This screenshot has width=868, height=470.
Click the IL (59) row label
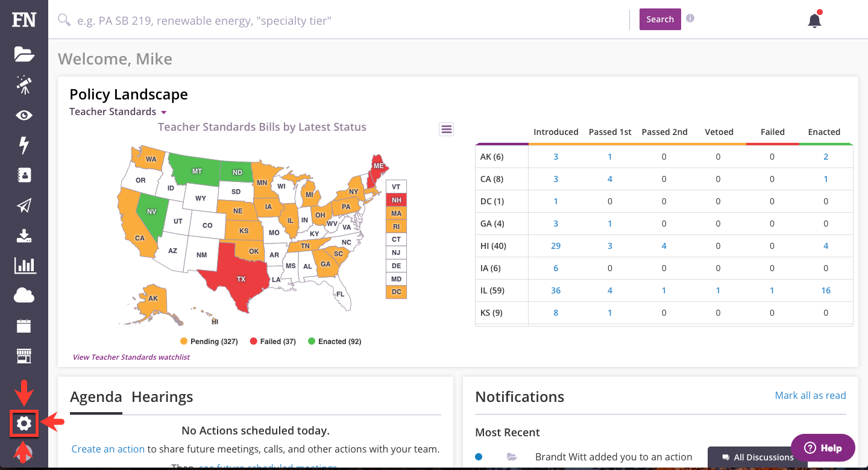pos(492,290)
